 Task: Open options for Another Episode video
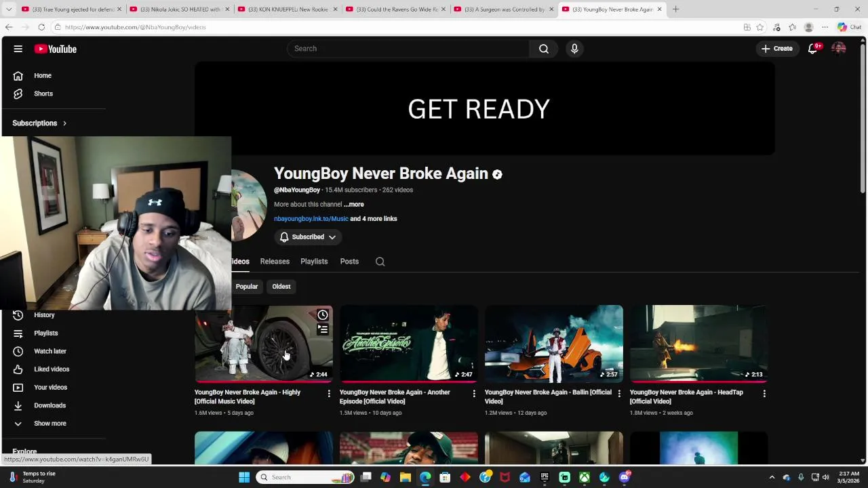pos(474,393)
